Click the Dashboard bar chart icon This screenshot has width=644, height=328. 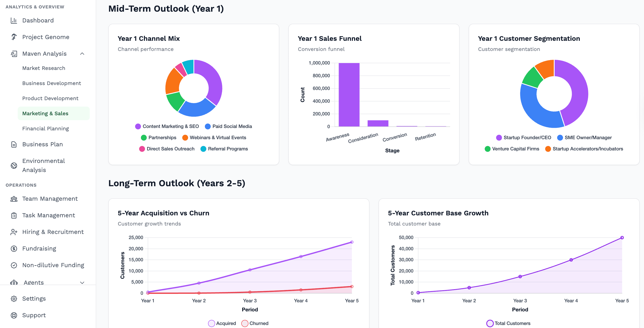click(14, 20)
